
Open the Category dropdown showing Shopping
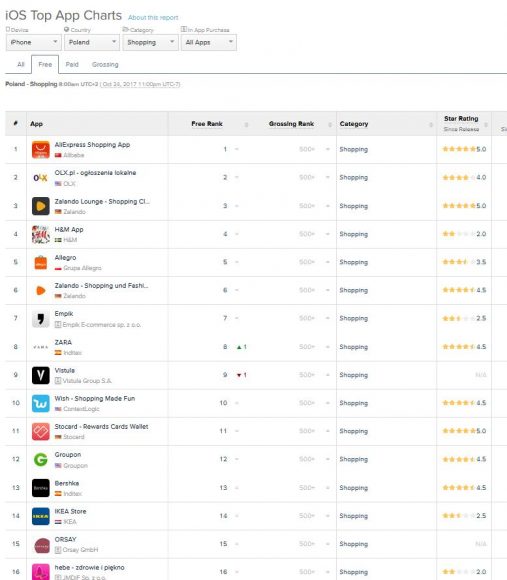coord(150,42)
